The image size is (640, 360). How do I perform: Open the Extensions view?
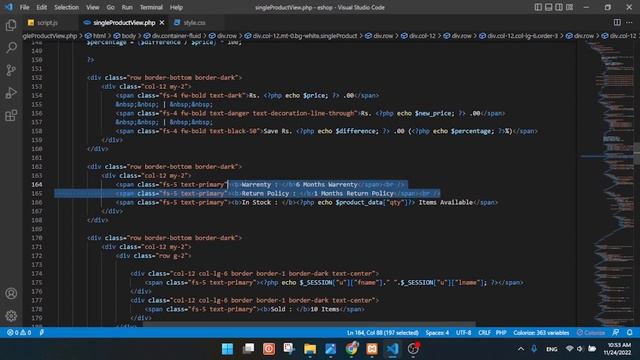click(11, 116)
